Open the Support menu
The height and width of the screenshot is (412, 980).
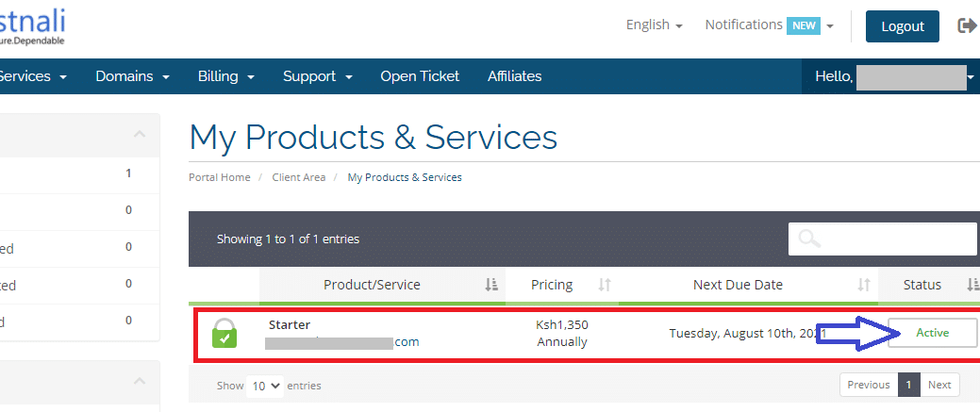317,76
